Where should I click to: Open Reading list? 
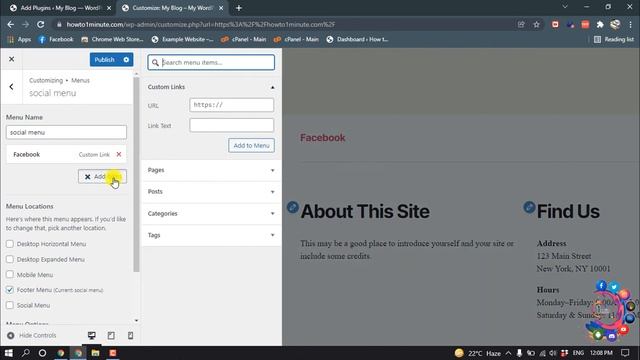614,40
